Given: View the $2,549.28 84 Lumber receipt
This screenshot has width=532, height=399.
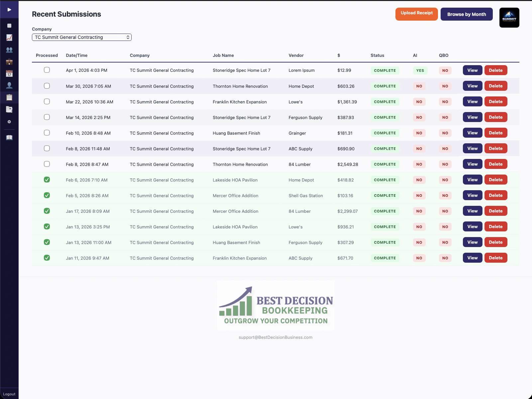Looking at the screenshot, I should point(472,164).
